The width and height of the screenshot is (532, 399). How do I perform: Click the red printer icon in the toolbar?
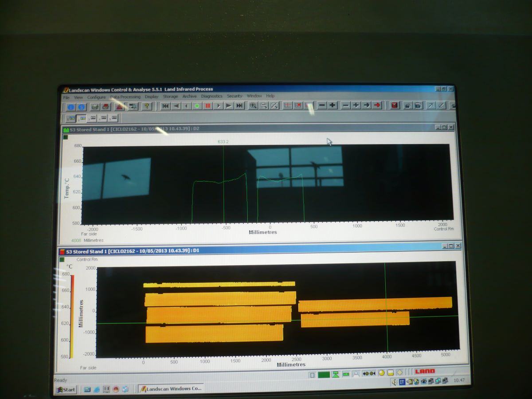pyautogui.click(x=106, y=107)
